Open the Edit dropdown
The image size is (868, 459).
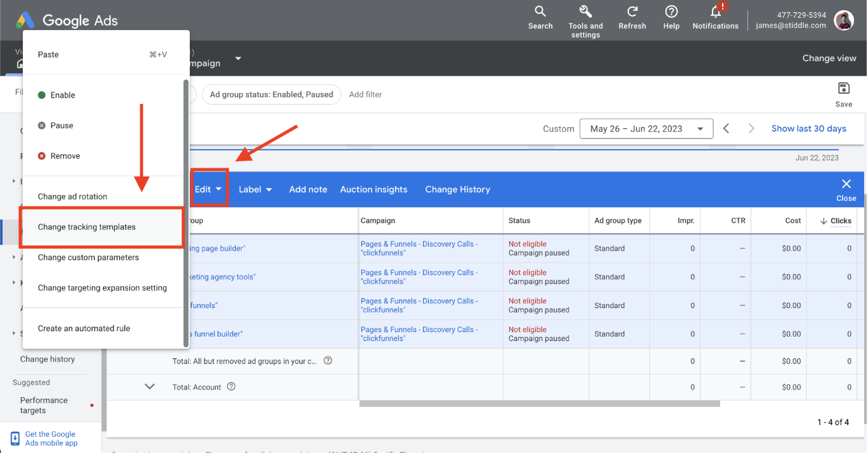click(209, 189)
